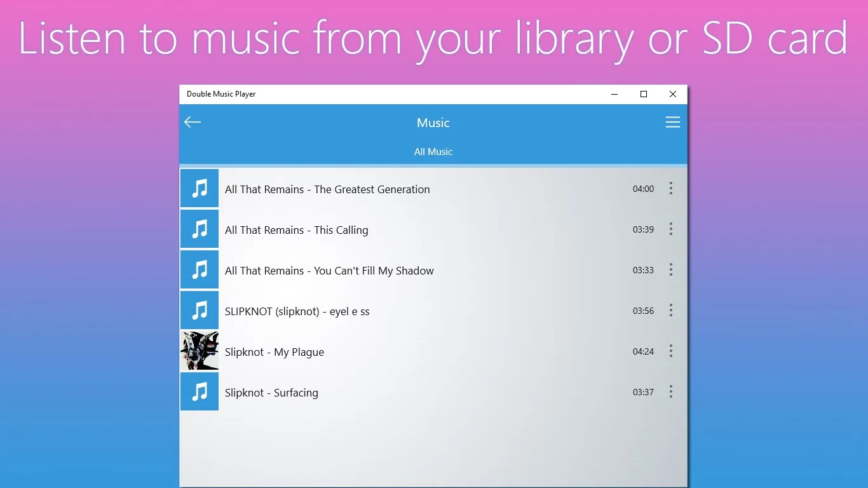This screenshot has height=488, width=868.
Task: Click the 03:37 duration value
Action: (x=643, y=392)
